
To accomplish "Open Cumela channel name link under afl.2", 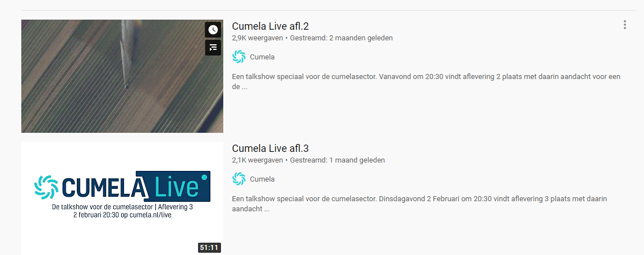I will (x=262, y=57).
